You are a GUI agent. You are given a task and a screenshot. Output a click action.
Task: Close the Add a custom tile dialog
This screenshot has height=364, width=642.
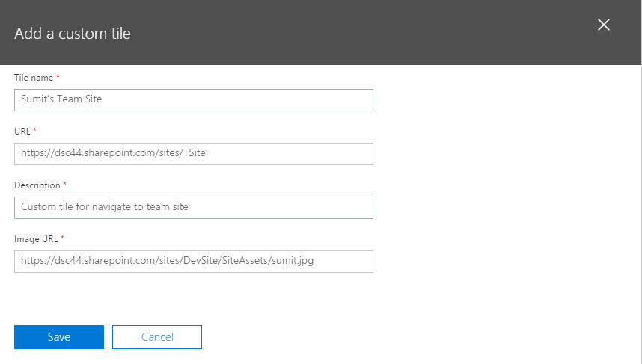tap(604, 25)
